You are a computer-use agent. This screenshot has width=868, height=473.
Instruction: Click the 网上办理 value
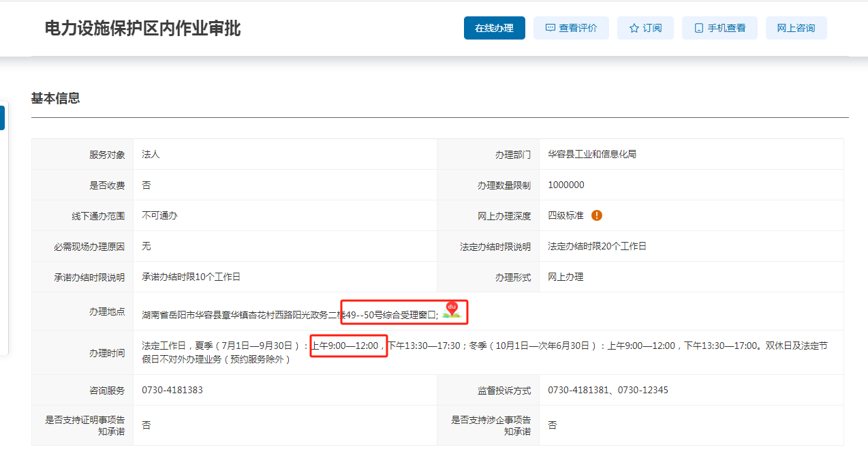tap(565, 277)
